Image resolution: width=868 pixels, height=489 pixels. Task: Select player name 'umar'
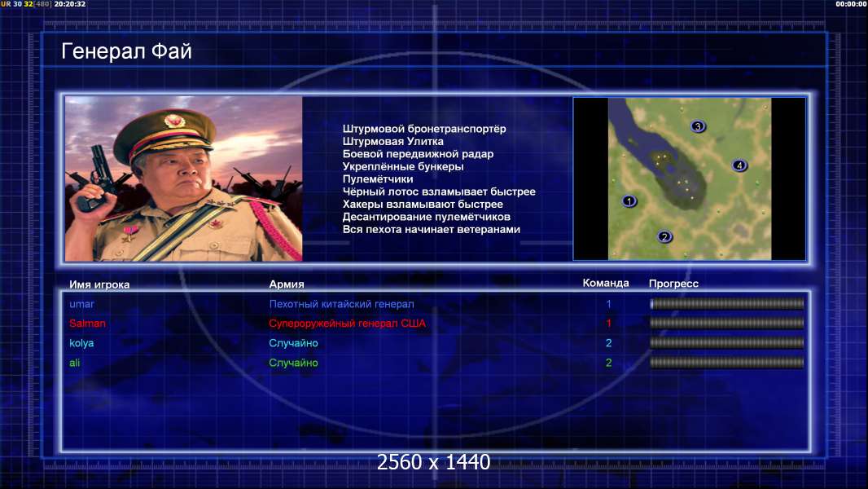point(81,304)
